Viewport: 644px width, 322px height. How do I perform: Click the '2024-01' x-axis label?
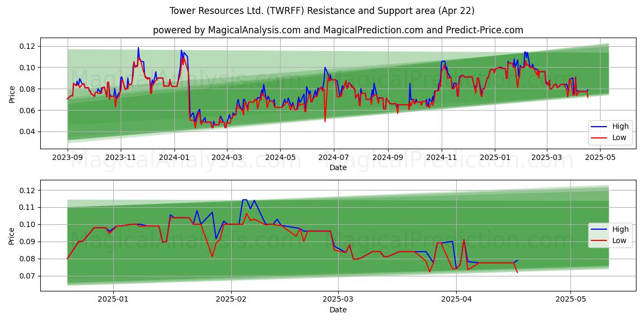point(174,158)
